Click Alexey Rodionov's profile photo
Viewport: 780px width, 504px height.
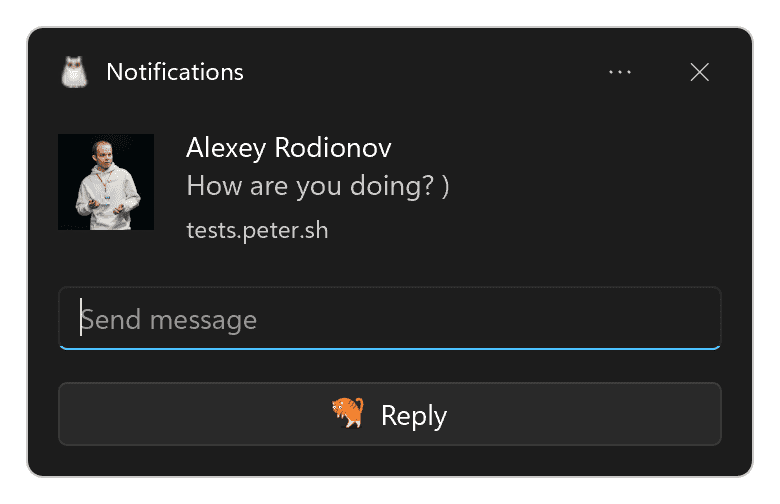pyautogui.click(x=106, y=182)
